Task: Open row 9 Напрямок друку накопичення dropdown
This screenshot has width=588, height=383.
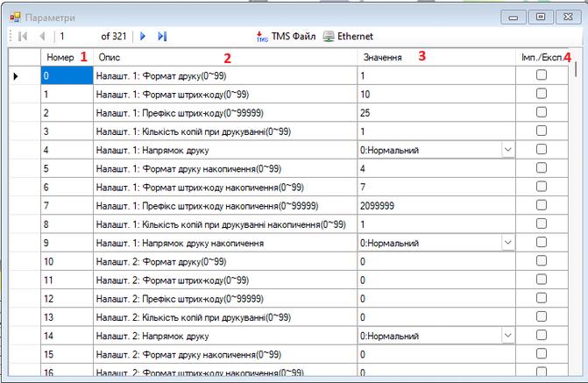Action: pyautogui.click(x=507, y=242)
